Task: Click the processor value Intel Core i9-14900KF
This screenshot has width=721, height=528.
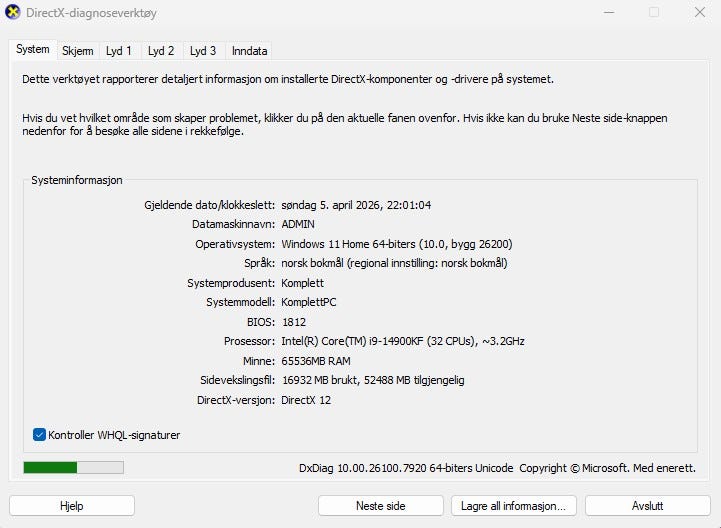Action: pyautogui.click(x=403, y=341)
